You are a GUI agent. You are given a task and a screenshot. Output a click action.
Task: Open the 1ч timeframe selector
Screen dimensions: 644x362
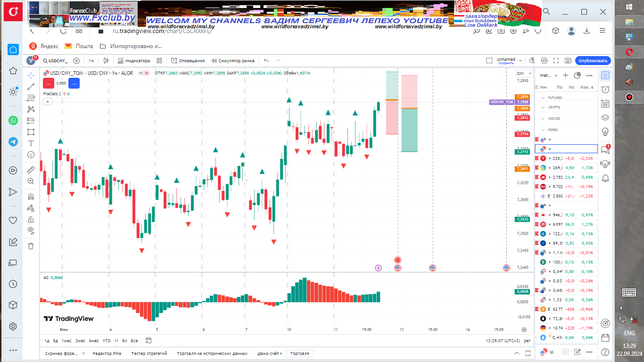[x=91, y=61]
